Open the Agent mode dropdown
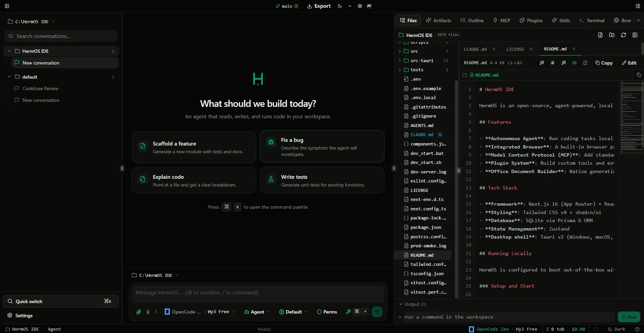Image resolution: width=644 pixels, height=333 pixels. coord(257,312)
